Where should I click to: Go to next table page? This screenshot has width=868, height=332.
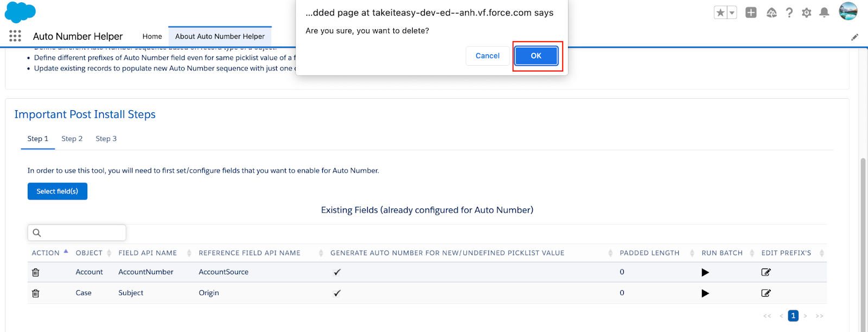coord(806,316)
